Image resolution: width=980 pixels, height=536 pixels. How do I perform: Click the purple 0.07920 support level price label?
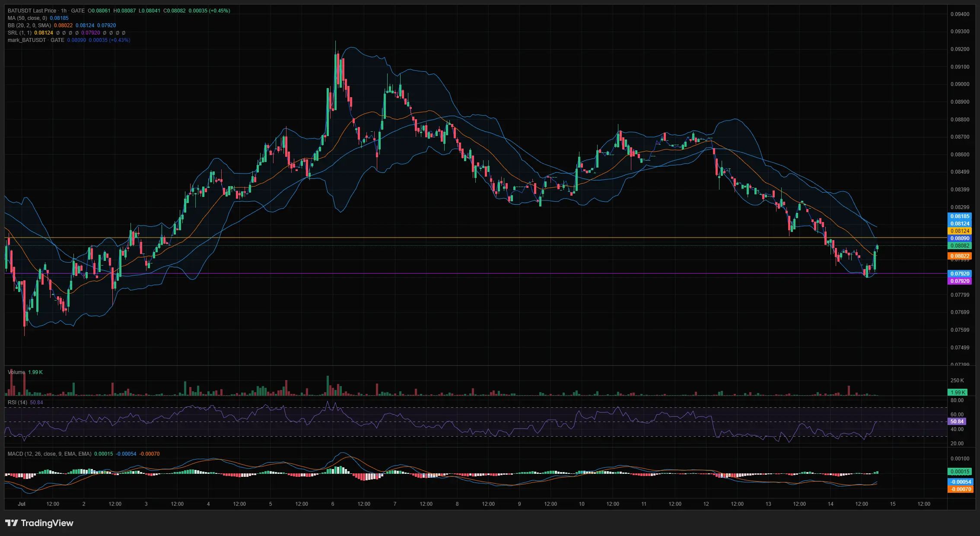[959, 281]
